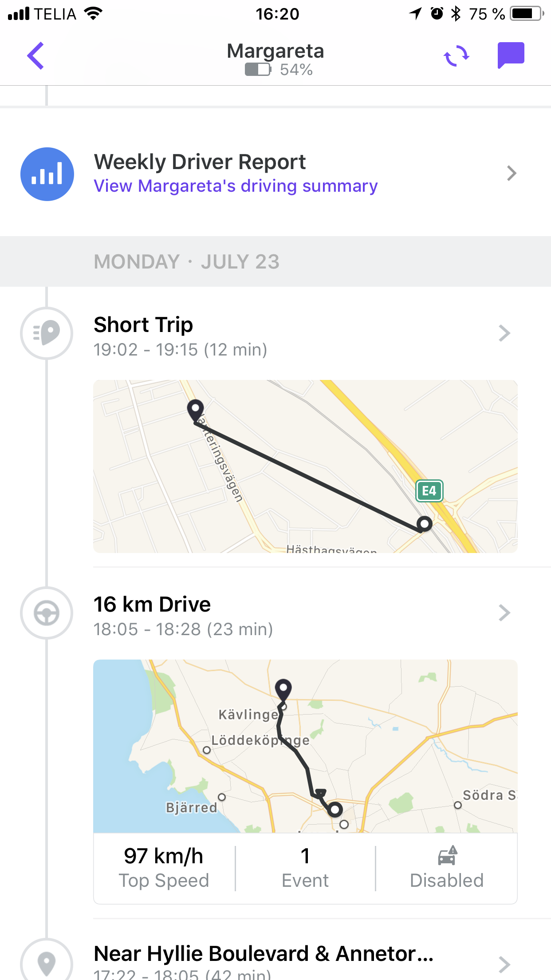Tap the E4 highway badge on map
The image size is (551, 980).
[429, 491]
